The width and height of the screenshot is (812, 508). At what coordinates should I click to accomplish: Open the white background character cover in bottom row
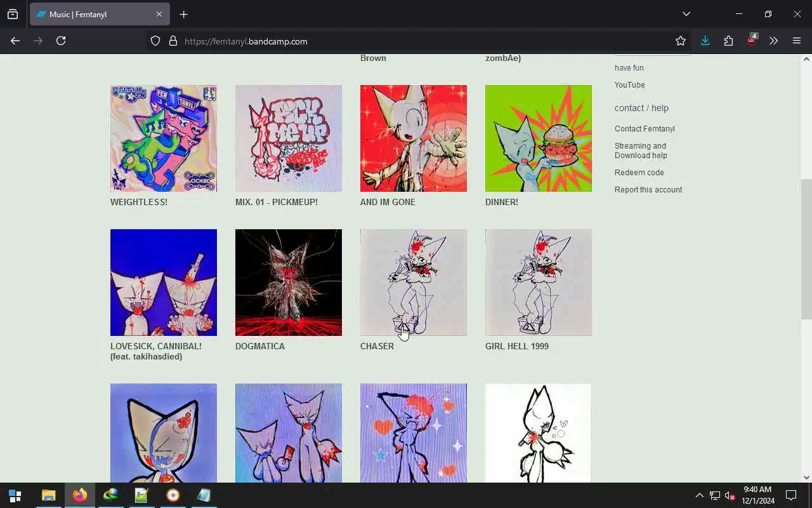click(x=539, y=433)
